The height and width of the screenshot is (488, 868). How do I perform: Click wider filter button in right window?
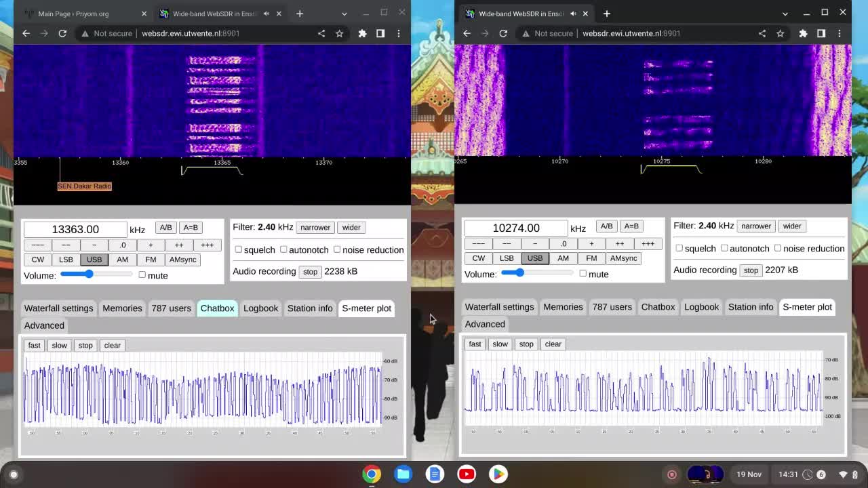[x=792, y=226]
